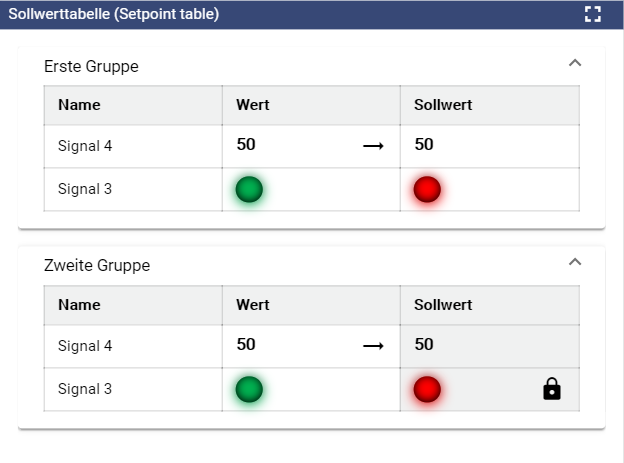Toggle the red Sollwert light in Zweite Gruppe

coord(427,389)
